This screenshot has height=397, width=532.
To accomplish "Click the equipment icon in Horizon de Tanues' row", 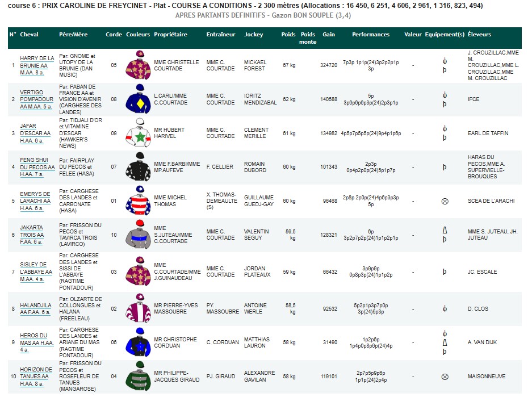I will (x=445, y=376).
